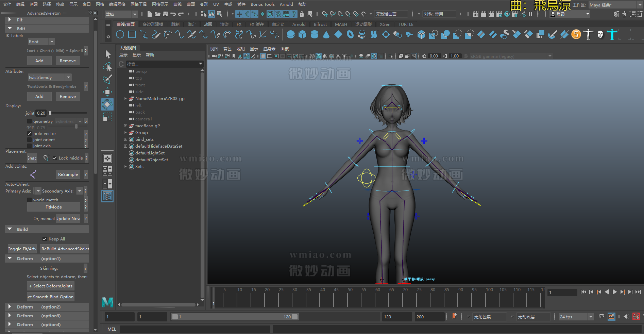This screenshot has height=334, width=644.
Task: Open the Bonus Tools menu
Action: tap(262, 4)
